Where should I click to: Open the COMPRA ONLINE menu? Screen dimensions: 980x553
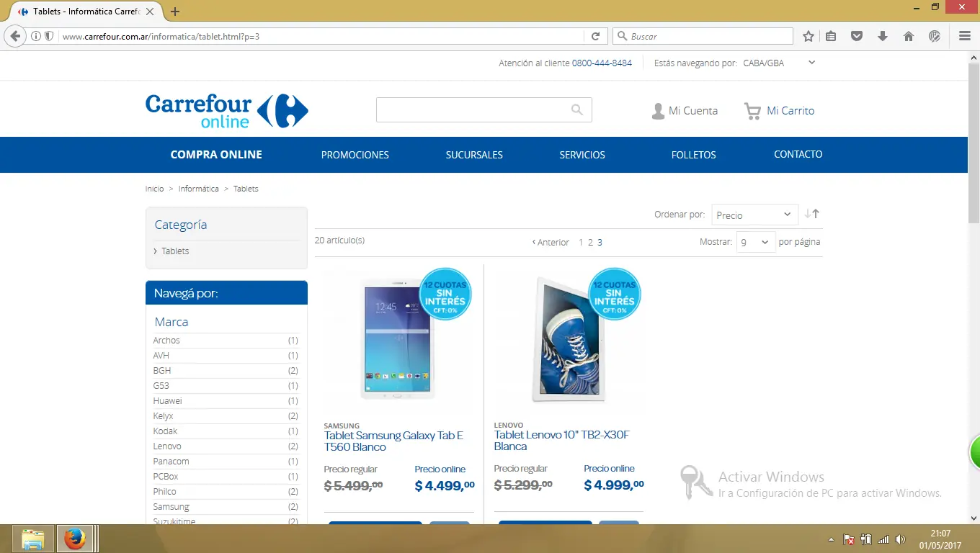216,155
